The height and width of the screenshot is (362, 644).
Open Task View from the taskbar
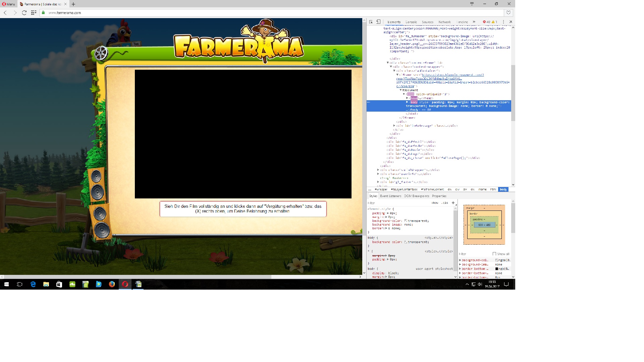pos(19,284)
